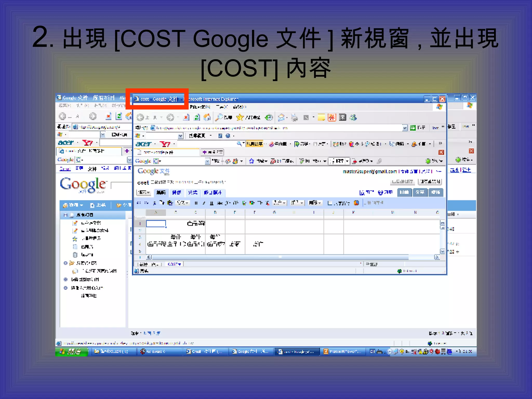
Task: Click spreadsheet vertical scroll down arrow
Action: click(x=442, y=251)
